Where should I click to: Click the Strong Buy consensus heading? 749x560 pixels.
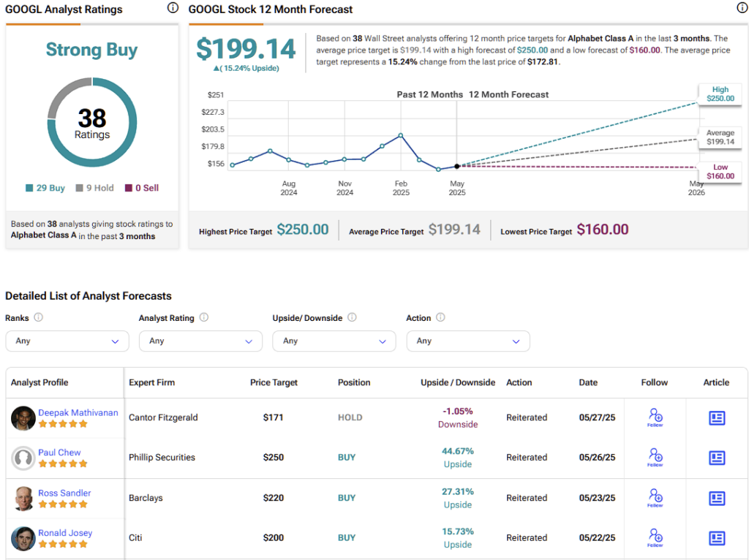point(91,50)
